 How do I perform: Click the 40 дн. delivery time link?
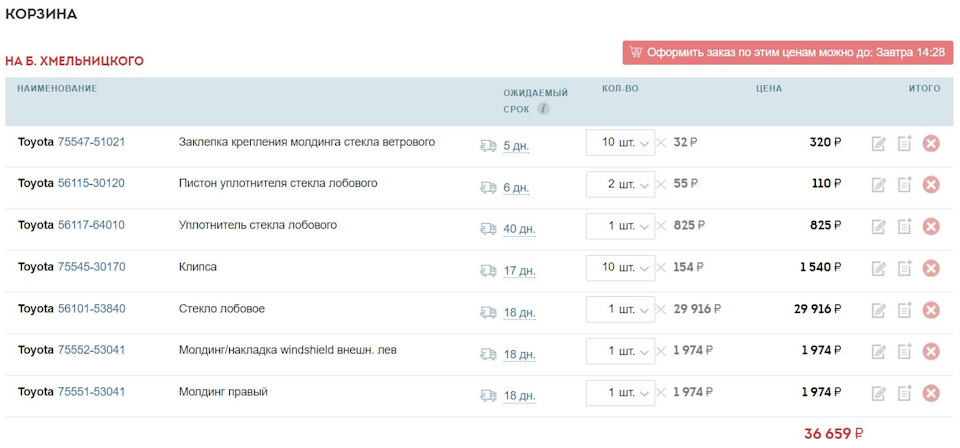tap(519, 229)
